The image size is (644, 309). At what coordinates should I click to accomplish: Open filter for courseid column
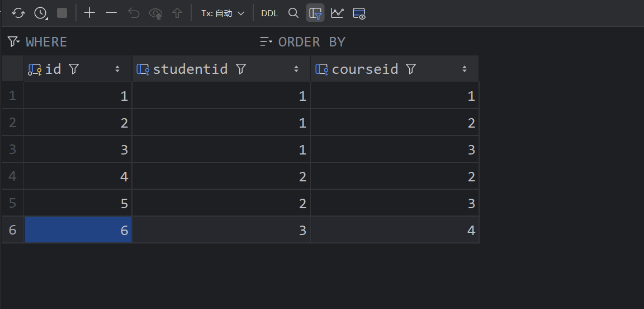click(411, 69)
